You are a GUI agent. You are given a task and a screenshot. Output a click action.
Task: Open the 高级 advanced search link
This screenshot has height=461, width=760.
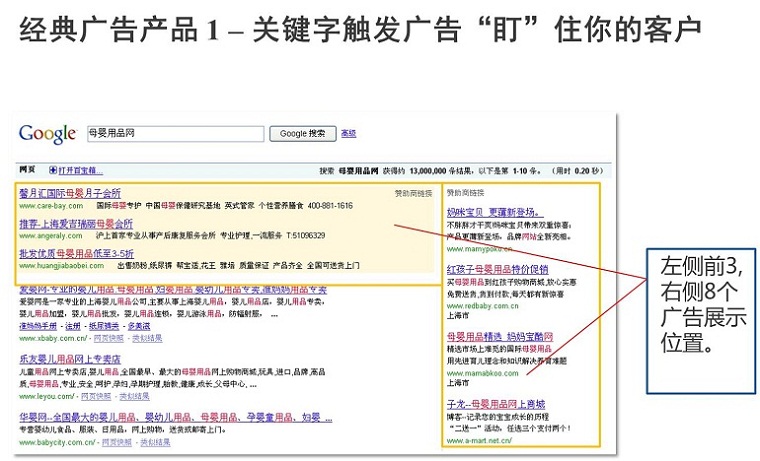(348, 133)
